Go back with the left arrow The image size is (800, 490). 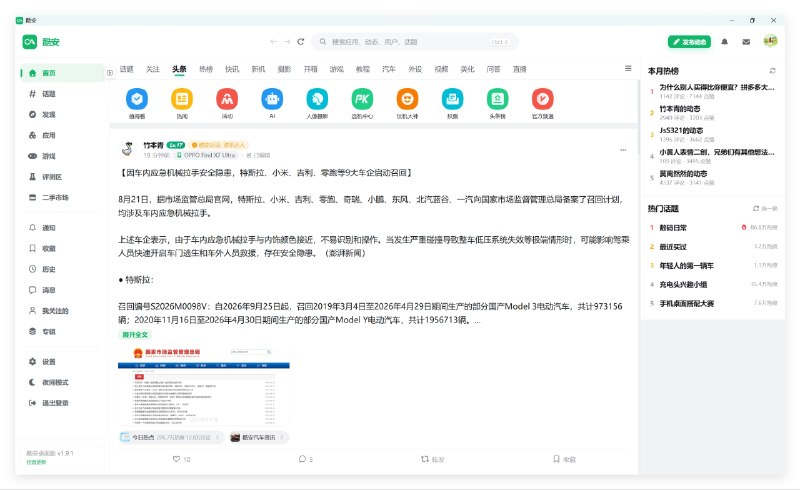click(273, 42)
